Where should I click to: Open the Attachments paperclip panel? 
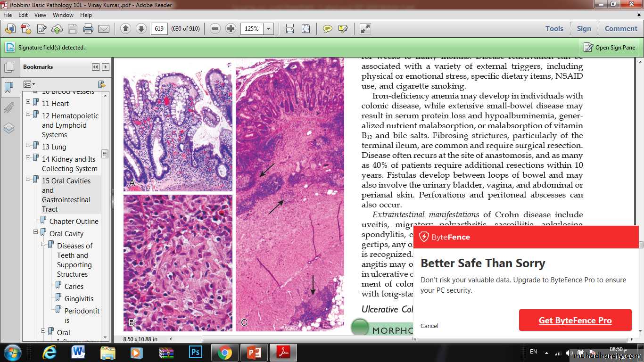pos(8,108)
